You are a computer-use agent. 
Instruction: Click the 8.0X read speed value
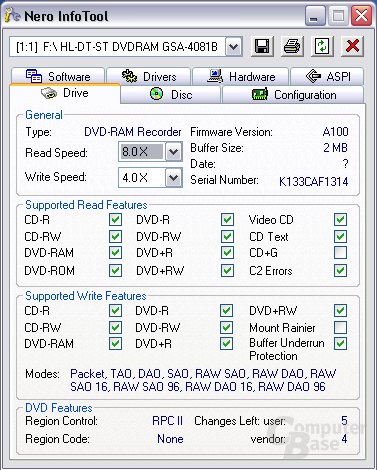point(142,152)
